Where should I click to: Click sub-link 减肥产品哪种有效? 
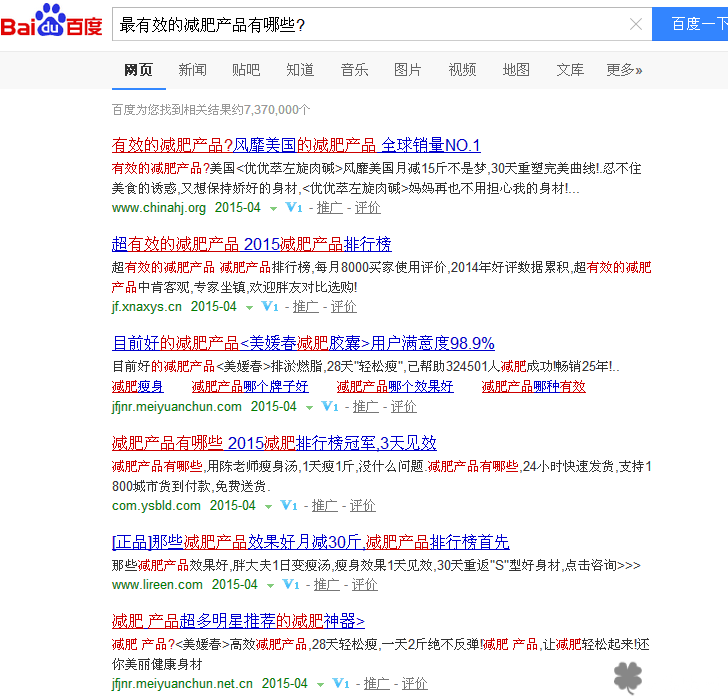(x=533, y=386)
